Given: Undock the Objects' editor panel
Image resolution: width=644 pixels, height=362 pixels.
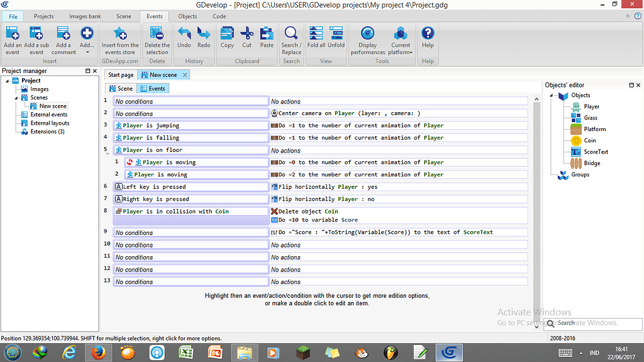Looking at the screenshot, I should point(631,85).
